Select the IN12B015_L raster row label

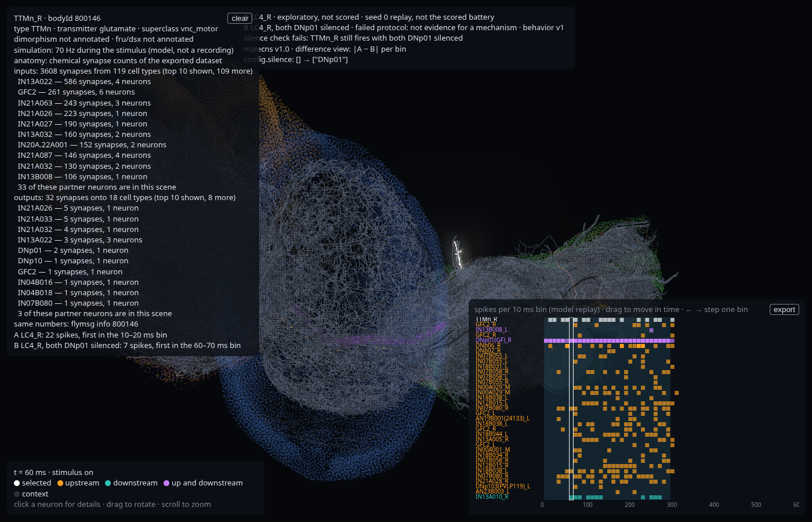[491, 403]
